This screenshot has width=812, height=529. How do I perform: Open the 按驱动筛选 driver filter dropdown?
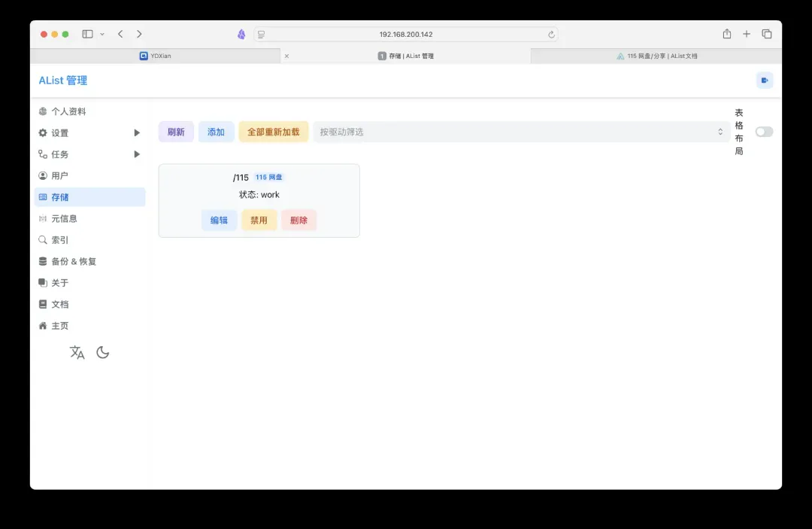tap(521, 132)
